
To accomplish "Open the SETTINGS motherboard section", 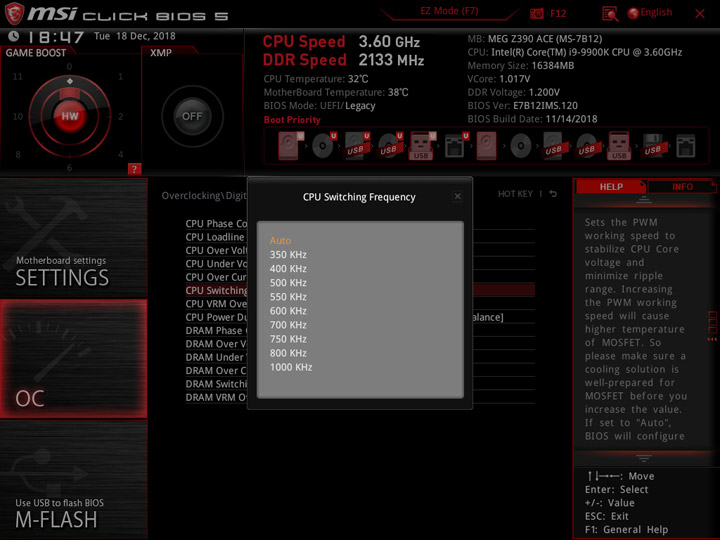I will (x=73, y=238).
